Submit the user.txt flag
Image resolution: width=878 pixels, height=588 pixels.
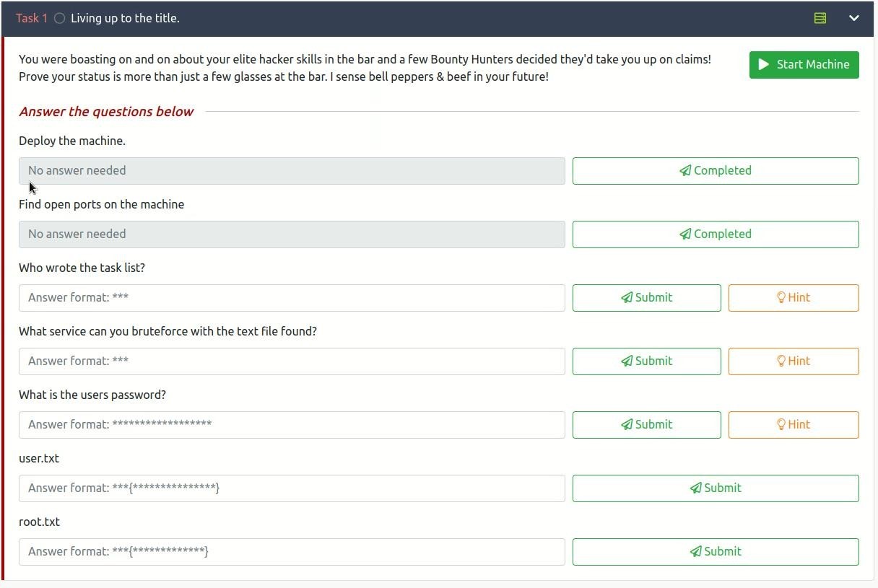coord(715,488)
